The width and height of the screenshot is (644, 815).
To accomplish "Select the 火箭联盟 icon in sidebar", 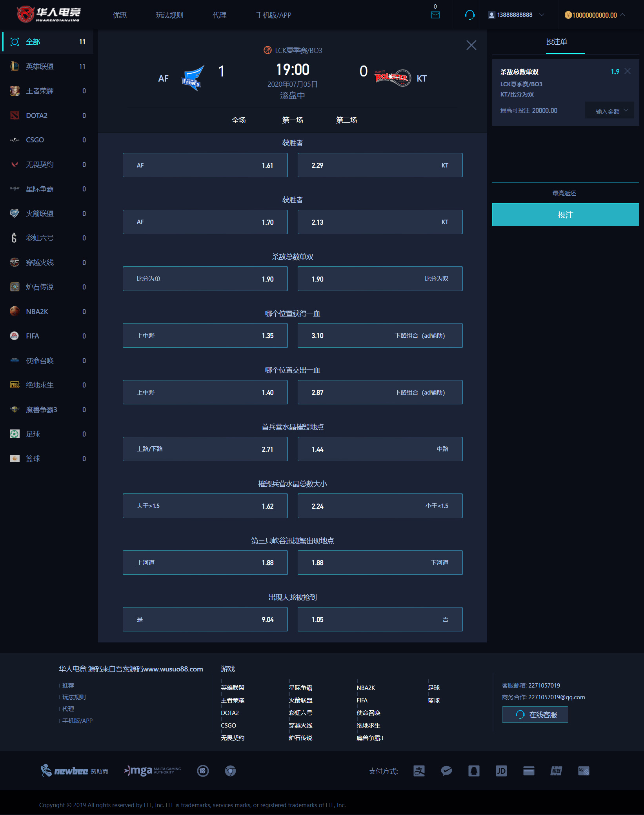I will tap(15, 213).
